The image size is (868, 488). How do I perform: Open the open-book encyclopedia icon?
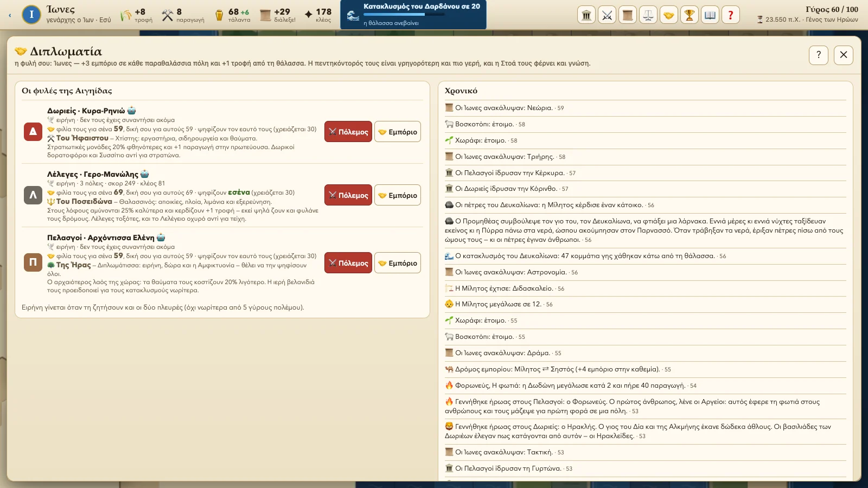coord(710,15)
